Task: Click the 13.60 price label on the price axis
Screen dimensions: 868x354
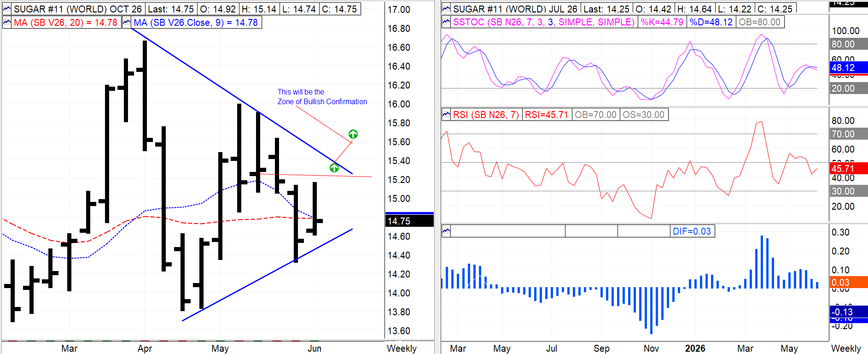Action: coord(399,331)
